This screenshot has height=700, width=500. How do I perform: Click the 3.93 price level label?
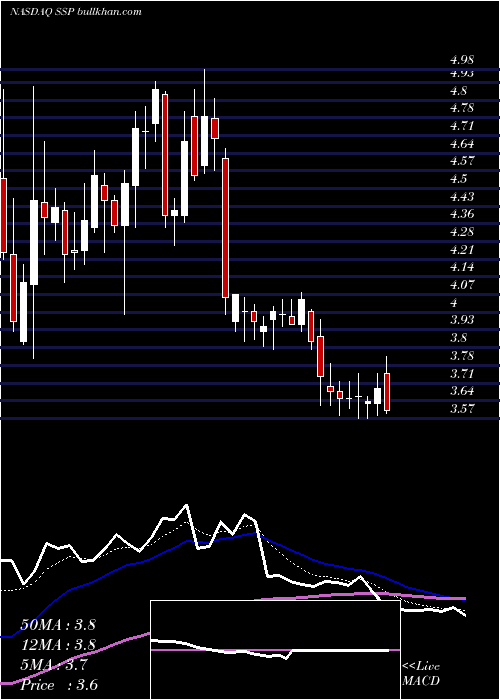(x=462, y=320)
